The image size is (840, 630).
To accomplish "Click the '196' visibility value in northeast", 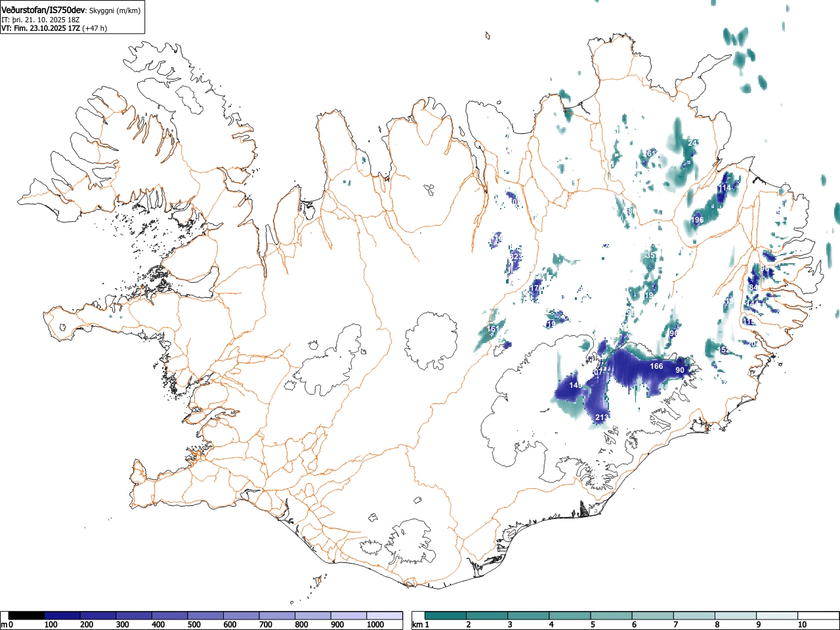I will pos(698,220).
